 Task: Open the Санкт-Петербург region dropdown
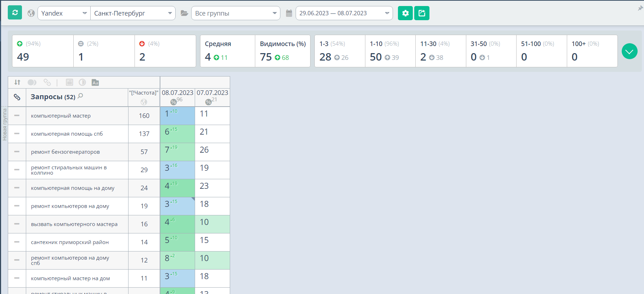133,13
